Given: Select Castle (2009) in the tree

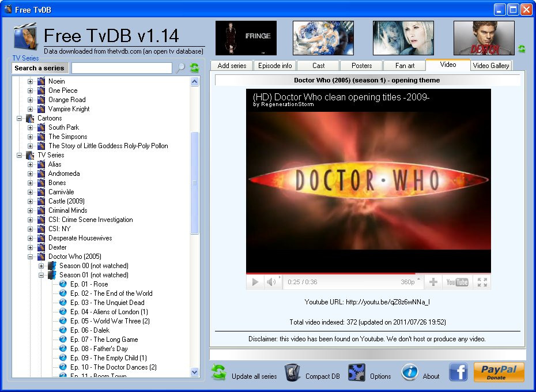Looking at the screenshot, I should (66, 201).
